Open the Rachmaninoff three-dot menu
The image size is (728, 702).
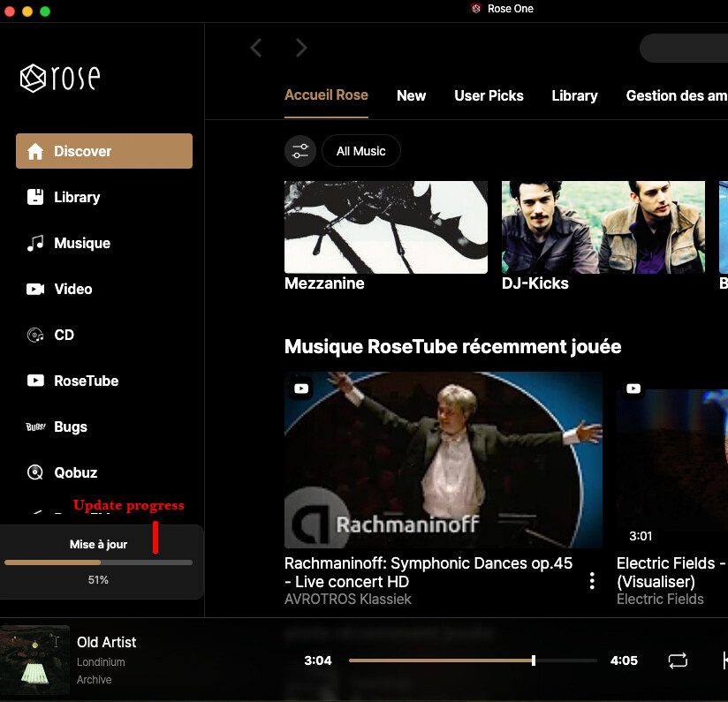[x=592, y=580]
